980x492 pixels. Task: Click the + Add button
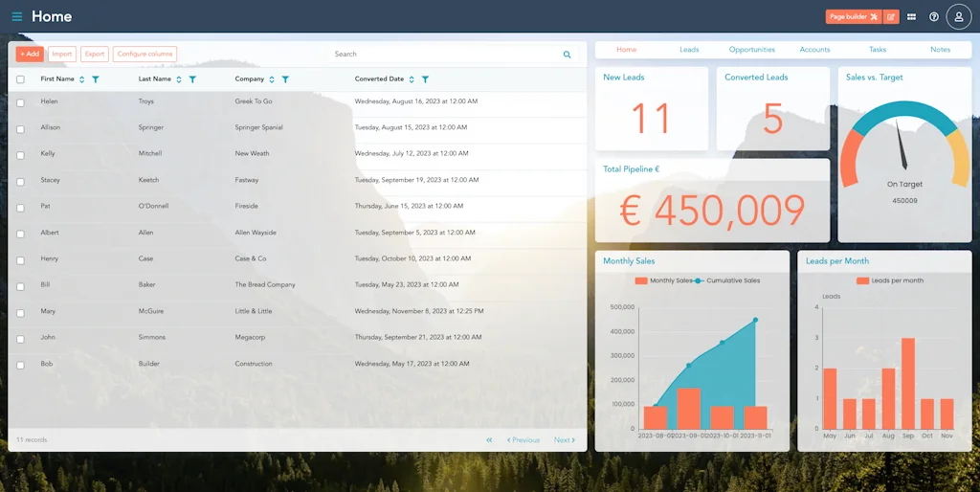30,55
